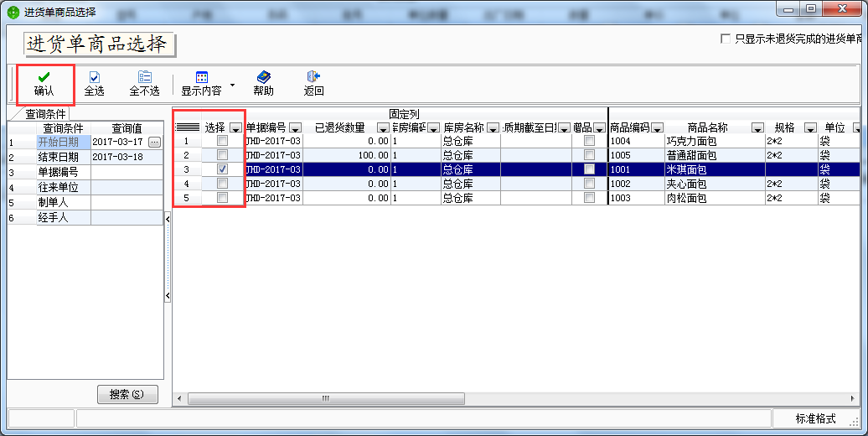Viewport: 868px width, 436px height.
Task: Open the 商品名称 column filter dropdown
Action: (757, 128)
